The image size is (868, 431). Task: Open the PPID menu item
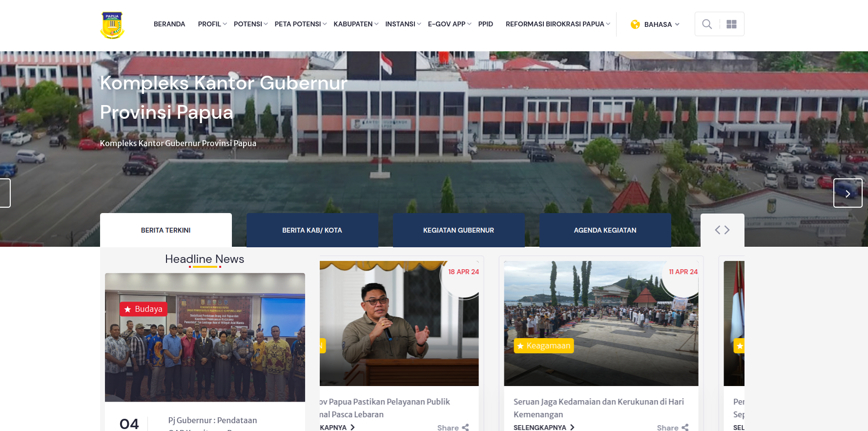point(486,24)
